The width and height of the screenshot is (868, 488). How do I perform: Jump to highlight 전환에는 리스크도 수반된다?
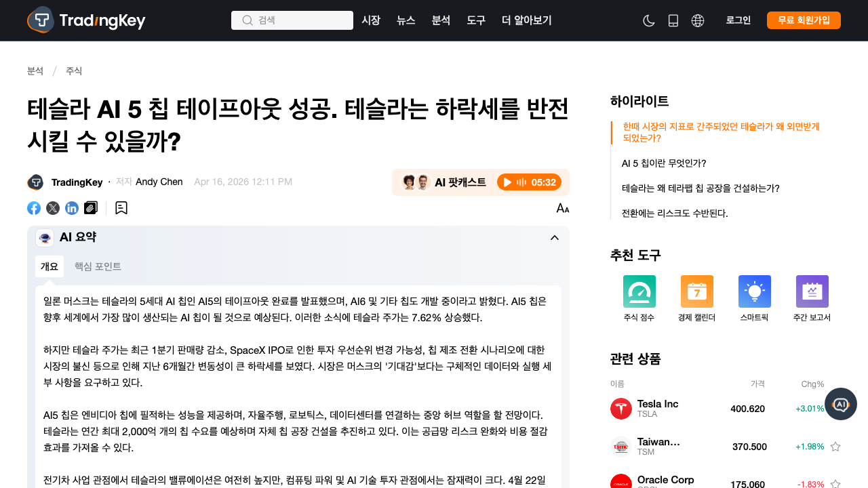[675, 213]
